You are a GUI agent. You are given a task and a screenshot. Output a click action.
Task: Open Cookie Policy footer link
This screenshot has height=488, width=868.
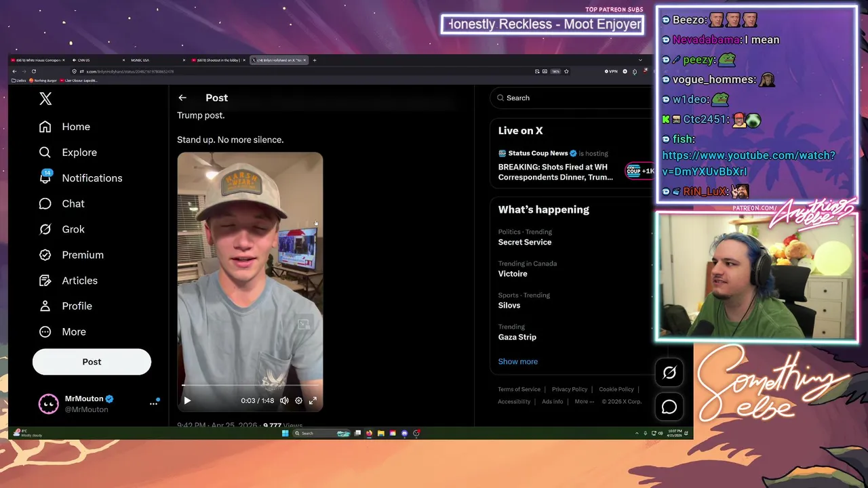click(616, 389)
